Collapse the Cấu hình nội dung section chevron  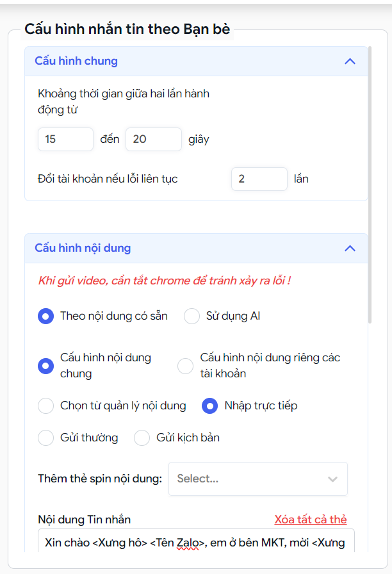tap(350, 248)
